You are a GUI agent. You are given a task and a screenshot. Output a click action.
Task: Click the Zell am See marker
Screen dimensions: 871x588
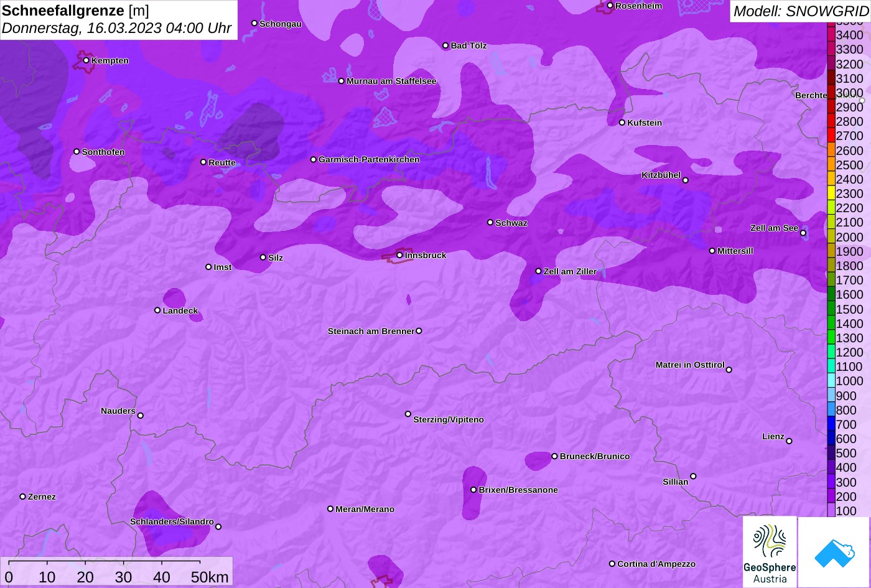tap(803, 233)
